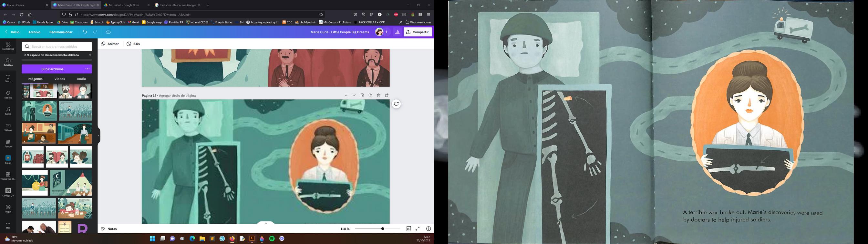
Task: Lock page 12 with the padlock icon
Action: [362, 96]
